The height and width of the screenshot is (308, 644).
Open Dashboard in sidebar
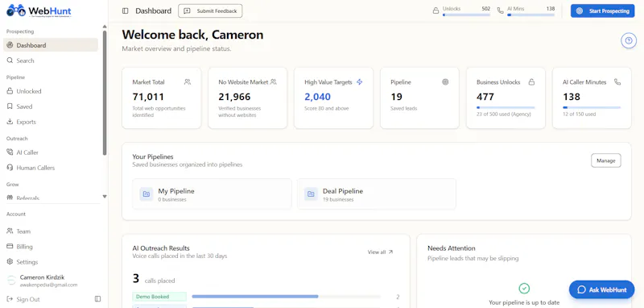51,45
